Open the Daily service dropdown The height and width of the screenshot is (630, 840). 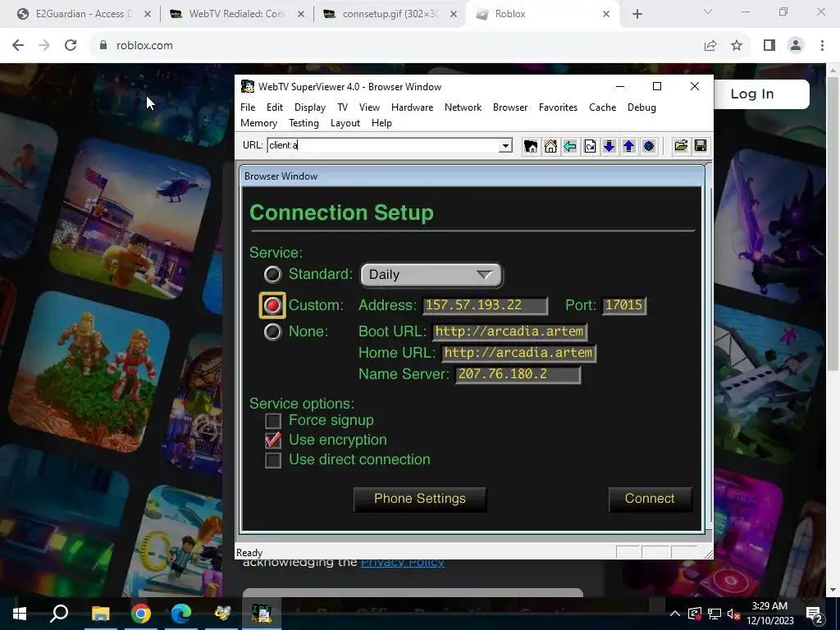431,275
